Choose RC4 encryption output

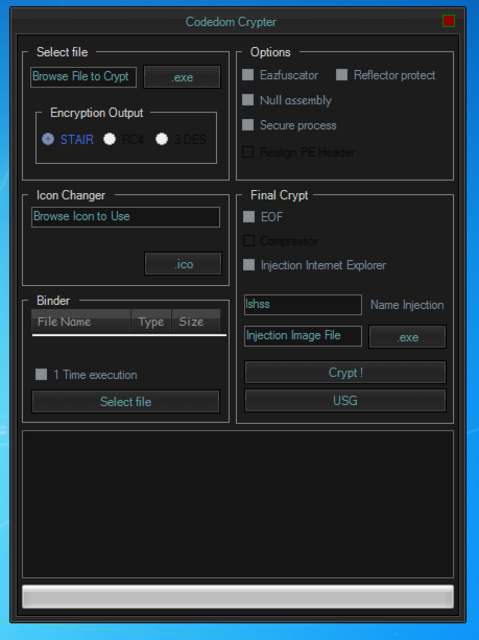(109, 139)
